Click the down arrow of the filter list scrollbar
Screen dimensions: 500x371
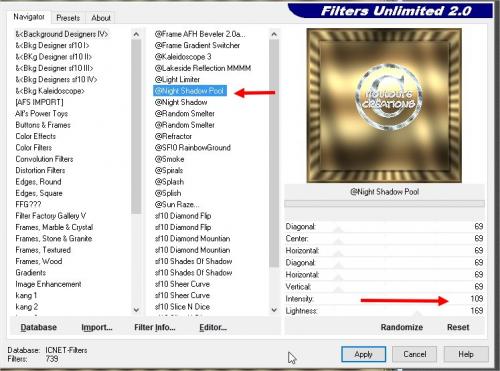(x=274, y=310)
